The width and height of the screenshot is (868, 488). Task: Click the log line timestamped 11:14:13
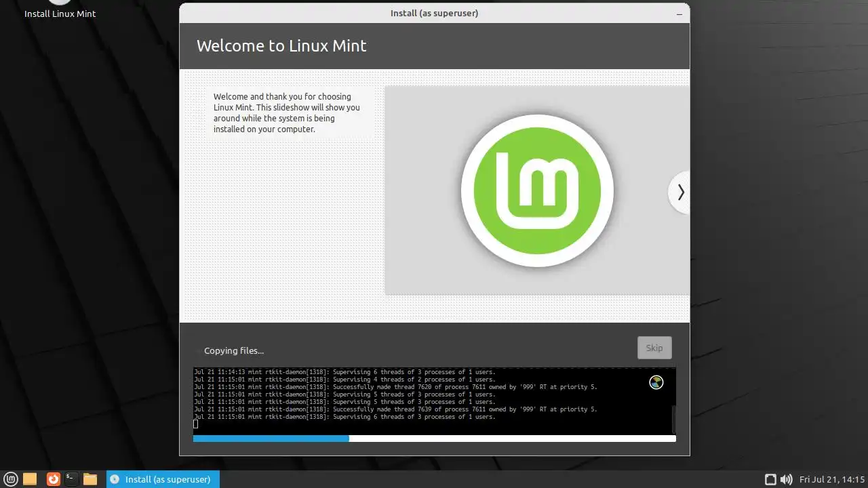(x=344, y=372)
